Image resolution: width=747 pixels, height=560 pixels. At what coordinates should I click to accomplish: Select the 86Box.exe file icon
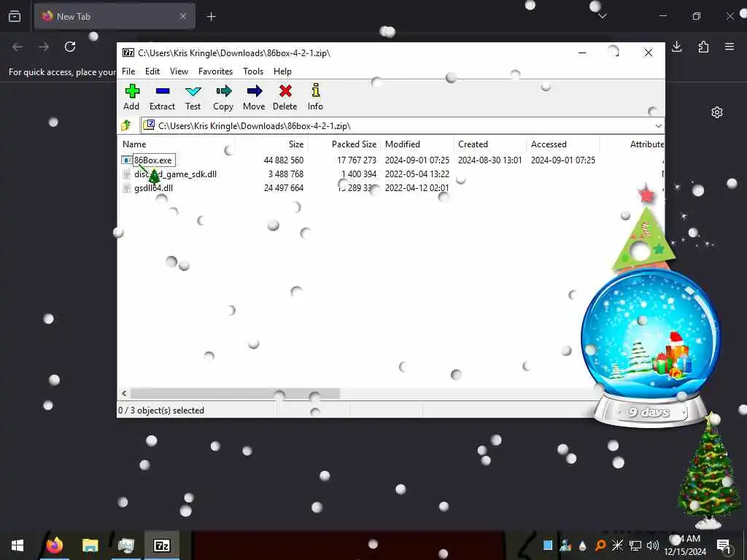coord(125,160)
